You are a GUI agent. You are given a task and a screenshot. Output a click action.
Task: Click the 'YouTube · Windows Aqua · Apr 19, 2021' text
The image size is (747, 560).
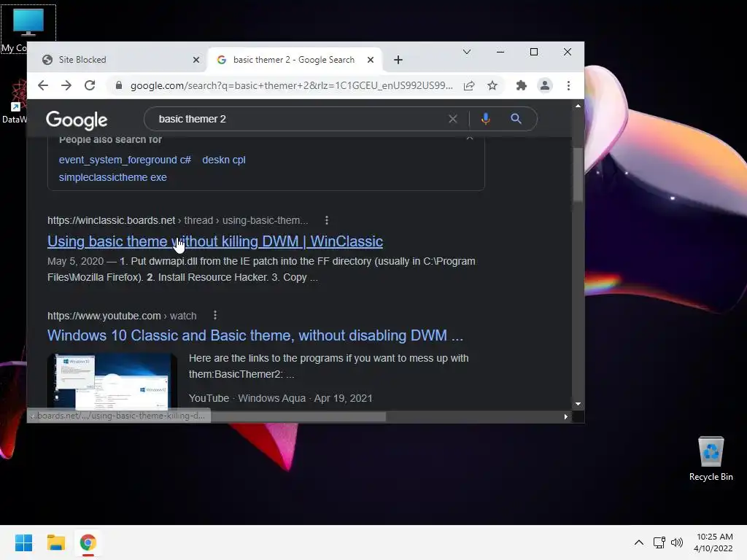click(x=281, y=398)
